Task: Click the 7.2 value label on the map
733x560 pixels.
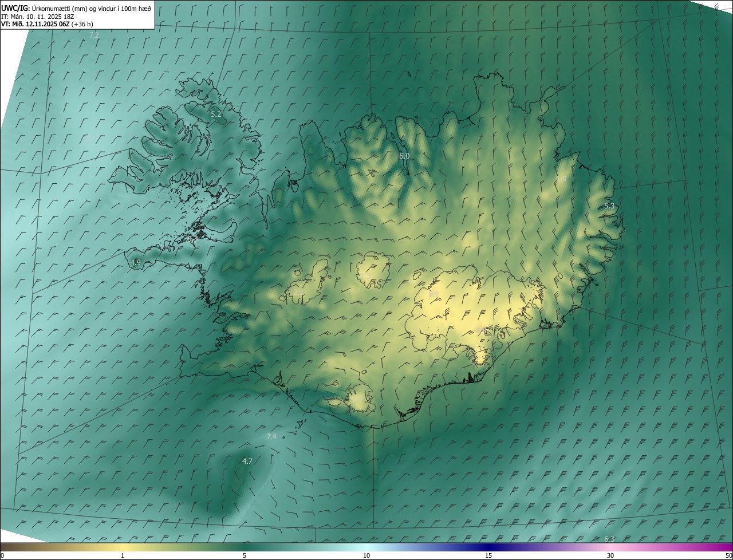Action: pos(94,36)
